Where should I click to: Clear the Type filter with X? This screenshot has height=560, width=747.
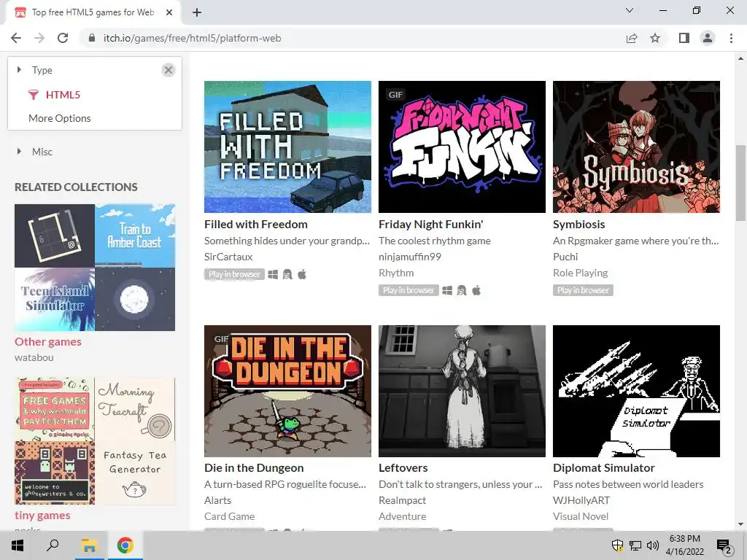[169, 71]
